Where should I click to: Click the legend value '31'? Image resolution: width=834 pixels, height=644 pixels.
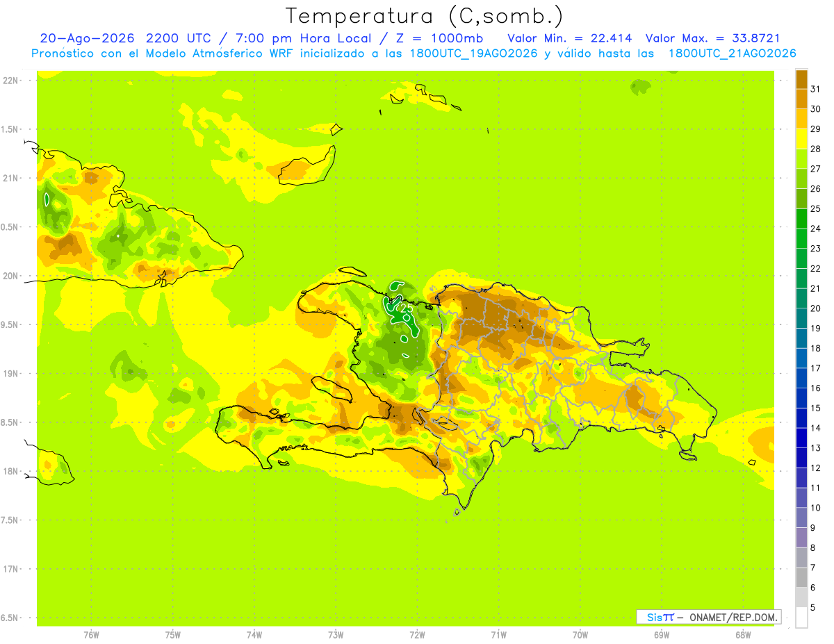click(816, 89)
